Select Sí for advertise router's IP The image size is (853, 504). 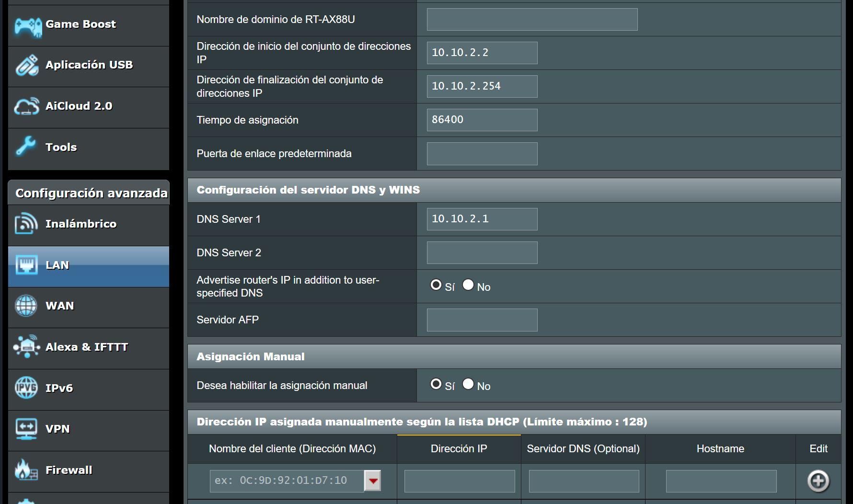pyautogui.click(x=436, y=285)
